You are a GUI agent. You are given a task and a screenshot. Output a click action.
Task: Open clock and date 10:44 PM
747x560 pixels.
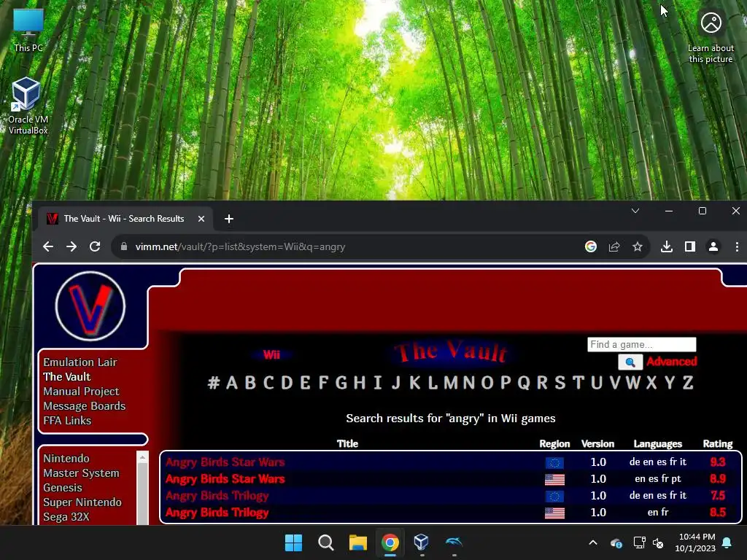(x=695, y=542)
